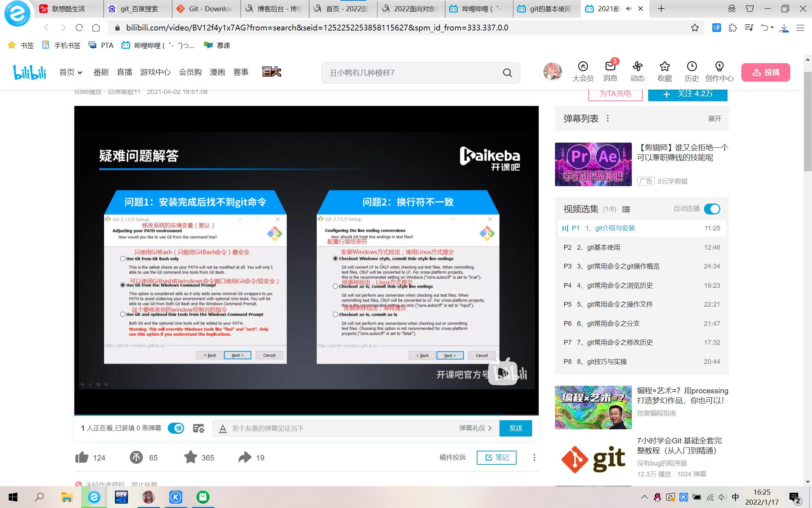Open the history clock icon

[692, 67]
